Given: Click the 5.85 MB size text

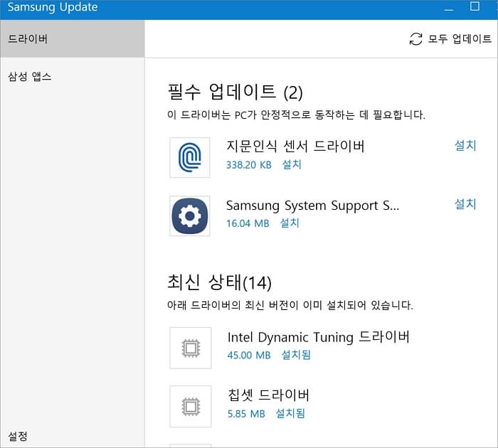Looking at the screenshot, I should (246, 413).
